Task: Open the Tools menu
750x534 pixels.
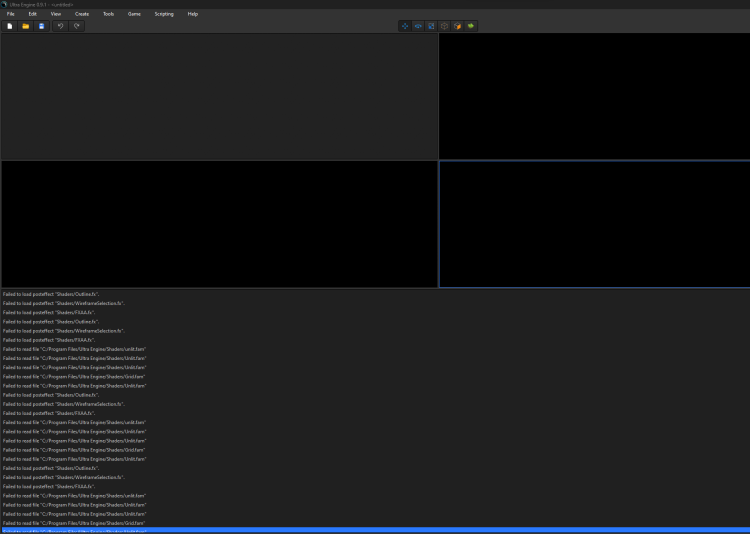Action: (x=108, y=14)
